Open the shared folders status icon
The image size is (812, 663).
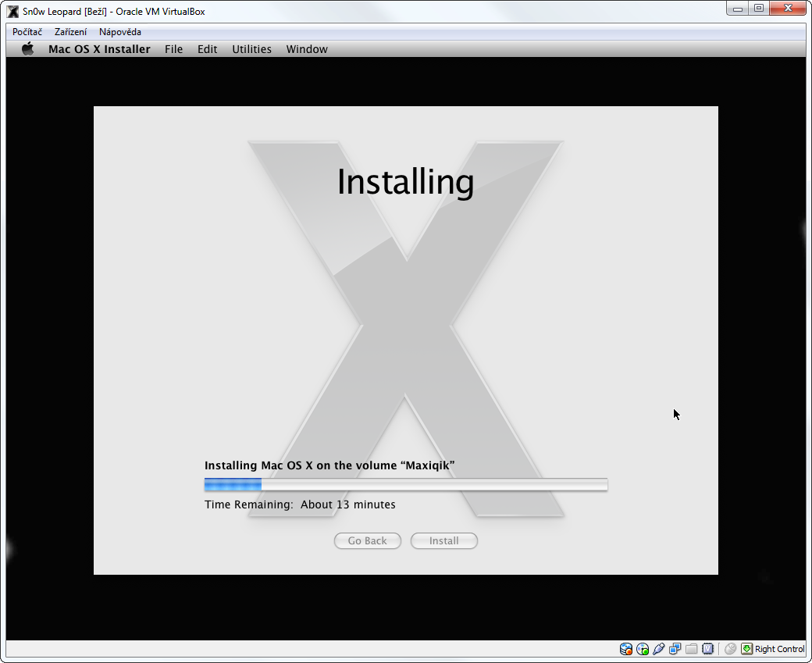[691, 648]
